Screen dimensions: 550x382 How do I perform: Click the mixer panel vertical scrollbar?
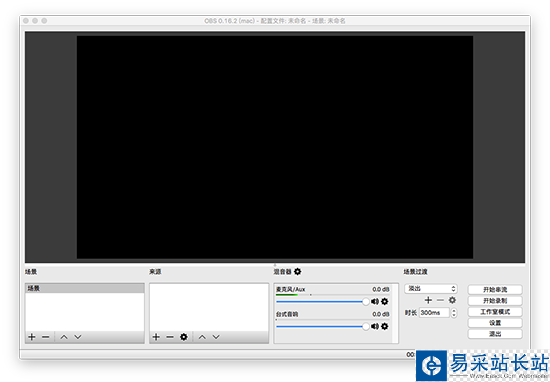pos(395,313)
